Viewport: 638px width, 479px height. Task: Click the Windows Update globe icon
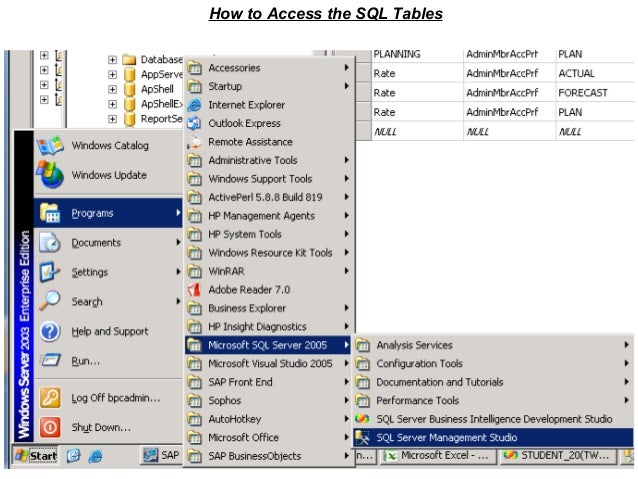(50, 174)
